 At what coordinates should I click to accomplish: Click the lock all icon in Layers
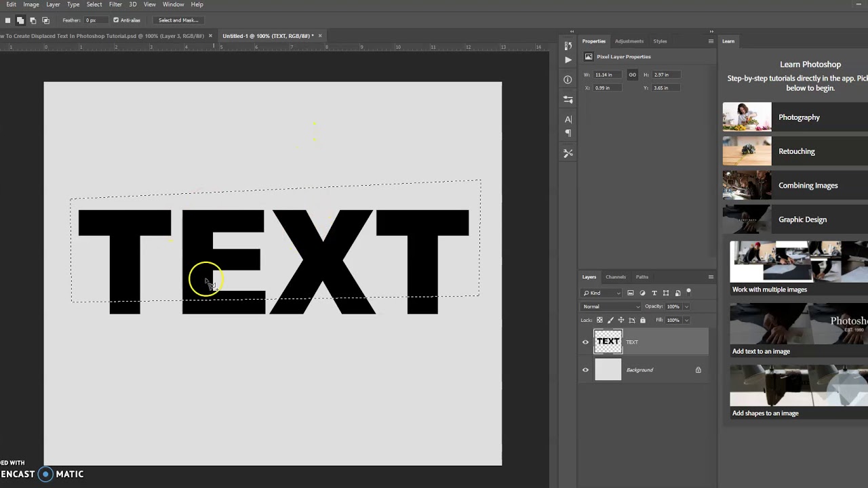point(643,320)
